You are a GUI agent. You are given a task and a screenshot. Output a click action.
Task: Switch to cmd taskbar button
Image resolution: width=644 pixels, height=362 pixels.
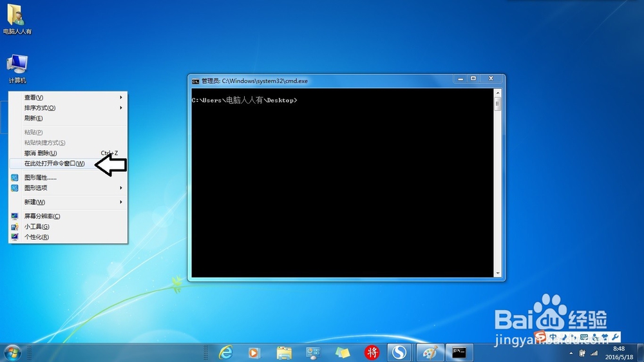(x=459, y=352)
